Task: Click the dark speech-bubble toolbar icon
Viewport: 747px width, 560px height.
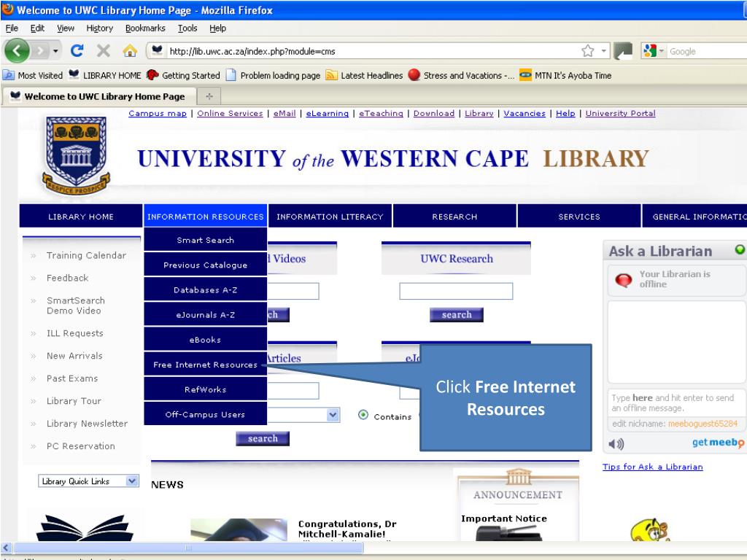Action: click(x=623, y=51)
